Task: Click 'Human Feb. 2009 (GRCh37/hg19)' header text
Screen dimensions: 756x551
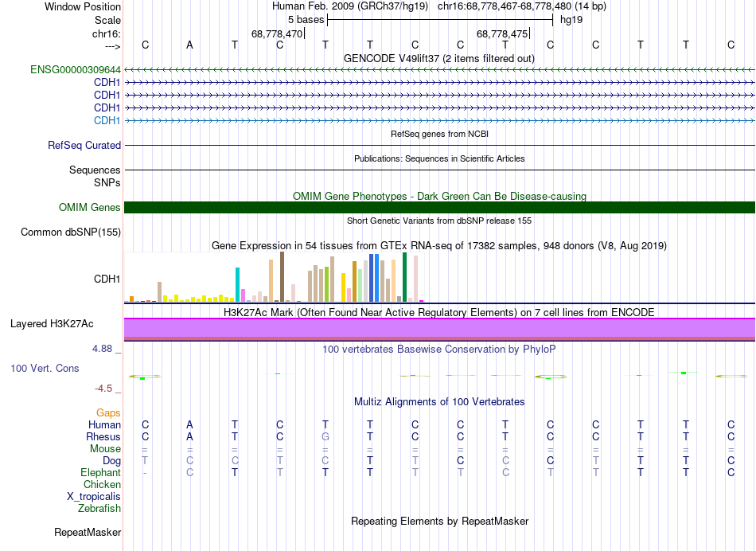Action: coord(350,6)
